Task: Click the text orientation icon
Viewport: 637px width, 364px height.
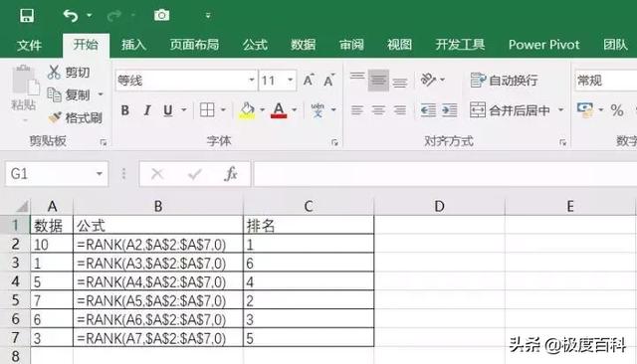Action: pos(428,80)
